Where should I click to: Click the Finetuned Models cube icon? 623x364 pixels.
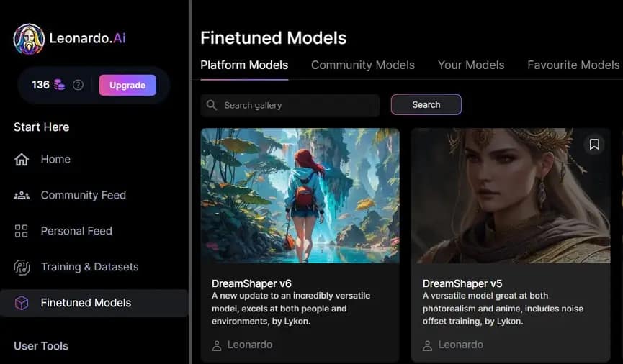[22, 303]
